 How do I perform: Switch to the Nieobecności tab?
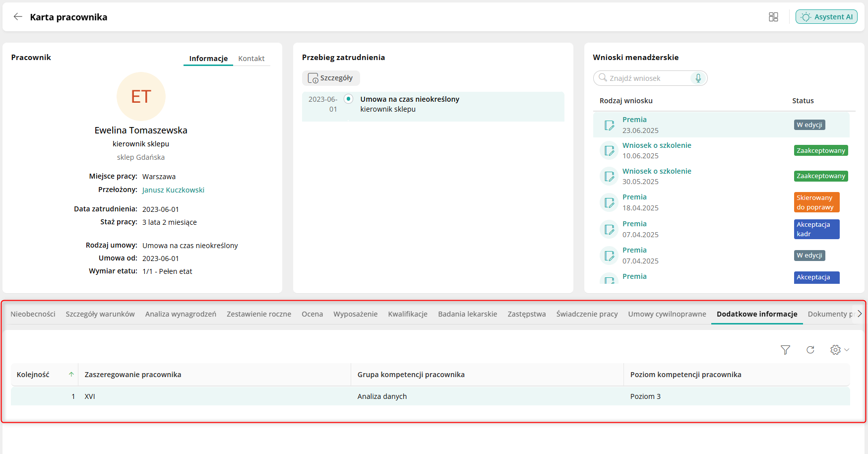(33, 314)
